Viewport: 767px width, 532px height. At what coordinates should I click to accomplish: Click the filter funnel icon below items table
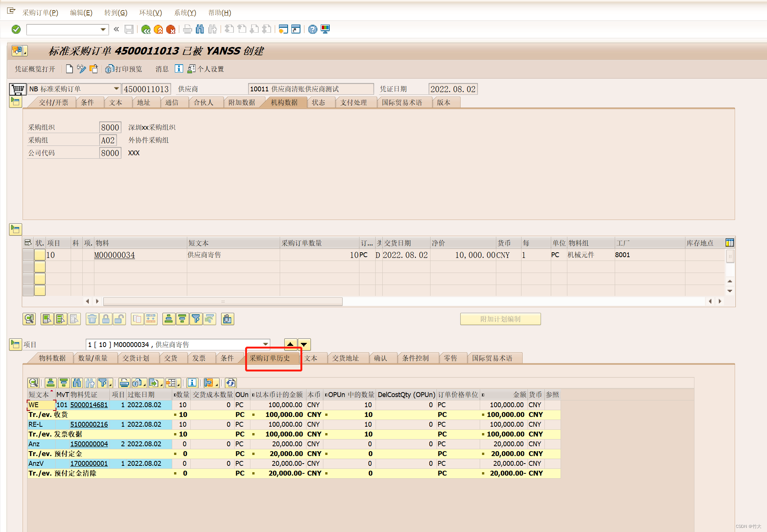pos(196,319)
